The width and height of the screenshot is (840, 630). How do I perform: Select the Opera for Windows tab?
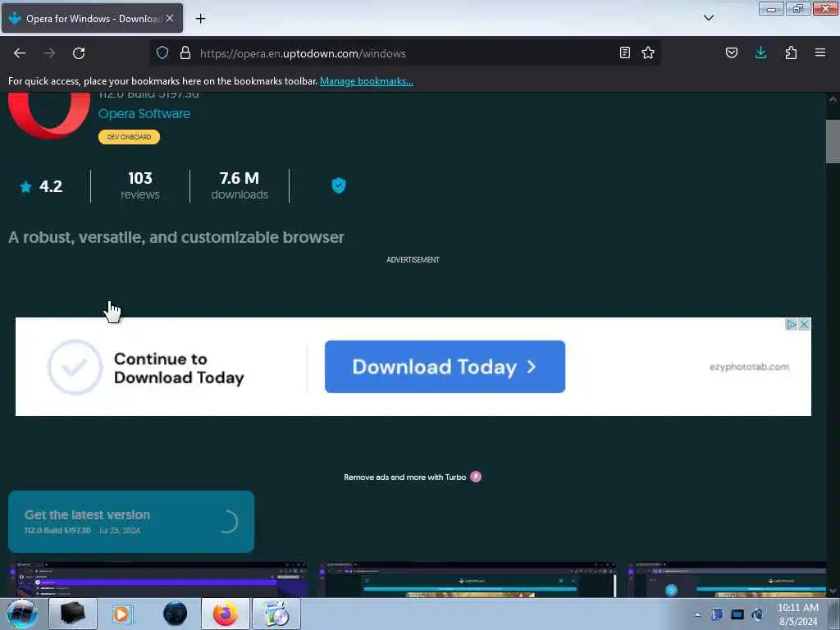click(92, 18)
